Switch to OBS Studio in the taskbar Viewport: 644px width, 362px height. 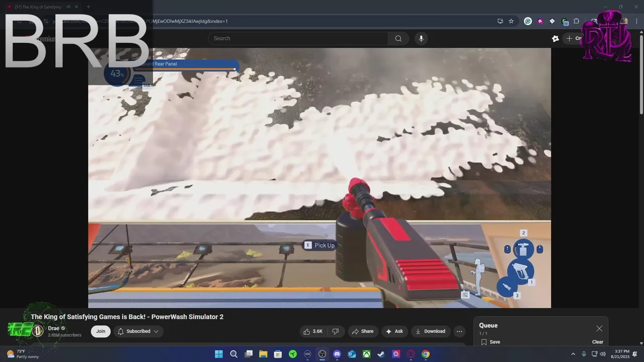(323, 354)
